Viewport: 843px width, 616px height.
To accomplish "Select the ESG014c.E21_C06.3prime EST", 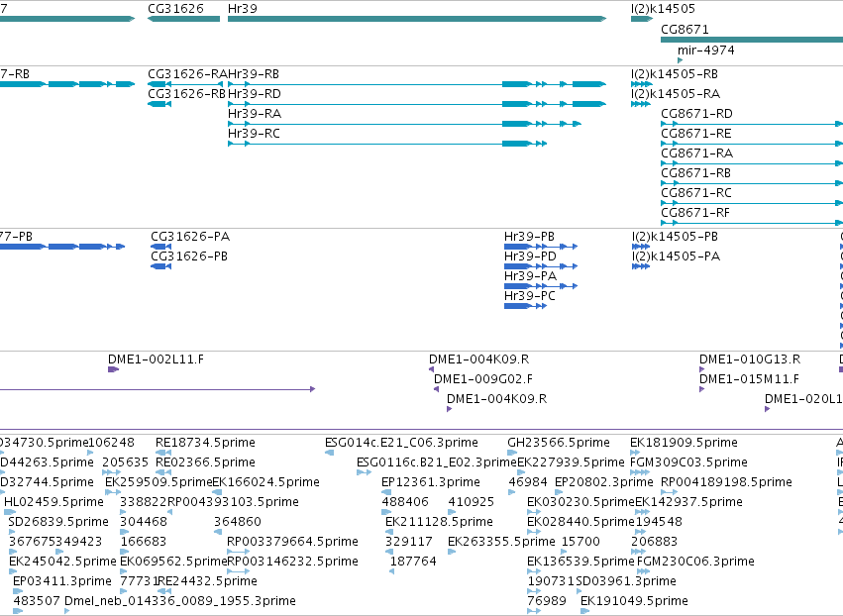I will (401, 443).
